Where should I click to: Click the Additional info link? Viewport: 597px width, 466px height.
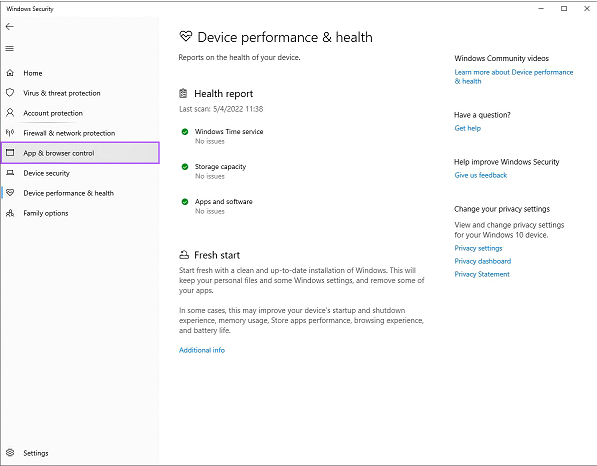coord(202,350)
